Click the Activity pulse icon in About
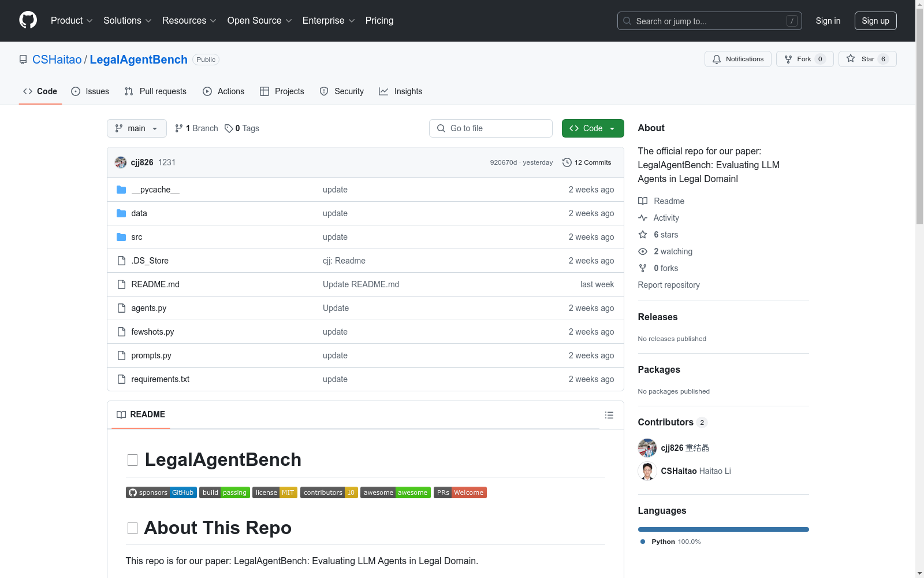This screenshot has height=578, width=924. click(x=643, y=218)
